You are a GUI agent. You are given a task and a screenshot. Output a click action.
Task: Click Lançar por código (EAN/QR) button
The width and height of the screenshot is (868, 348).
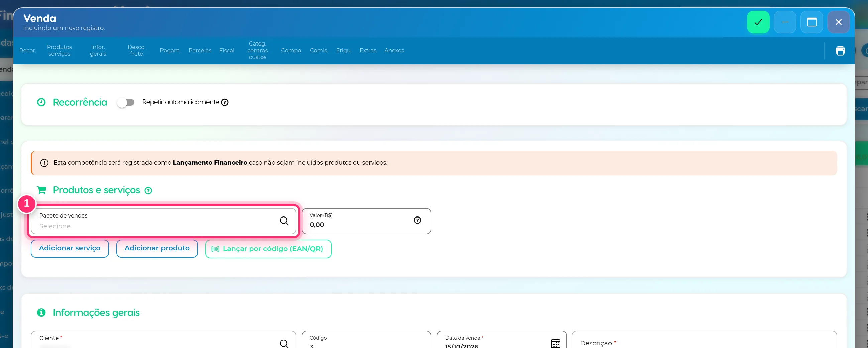268,249
